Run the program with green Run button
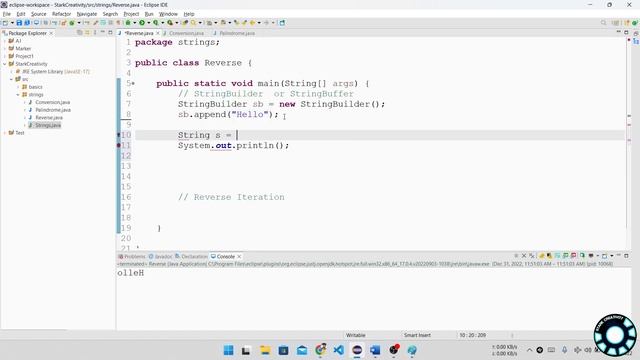640x360 pixels. click(142, 23)
